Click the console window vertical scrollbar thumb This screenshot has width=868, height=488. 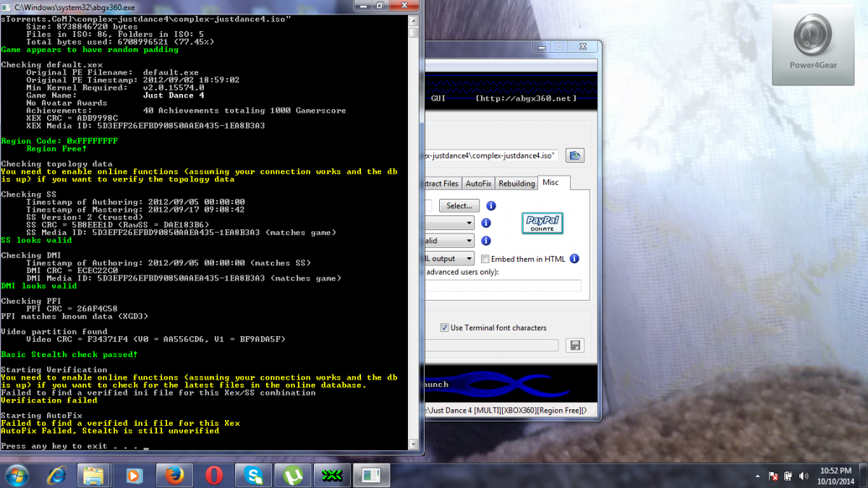(414, 33)
